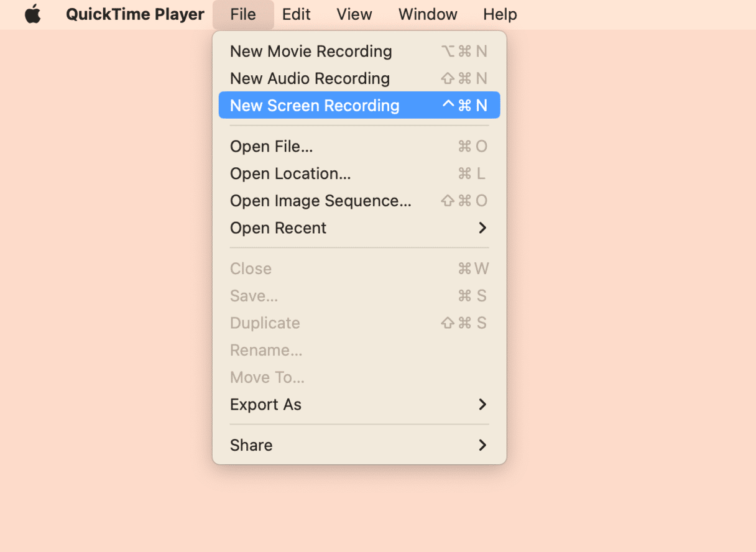The image size is (756, 552).
Task: Select New Screen Recording
Action: [315, 106]
